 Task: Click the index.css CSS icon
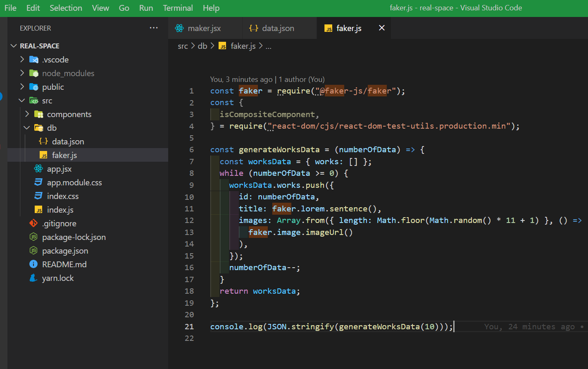(x=38, y=196)
